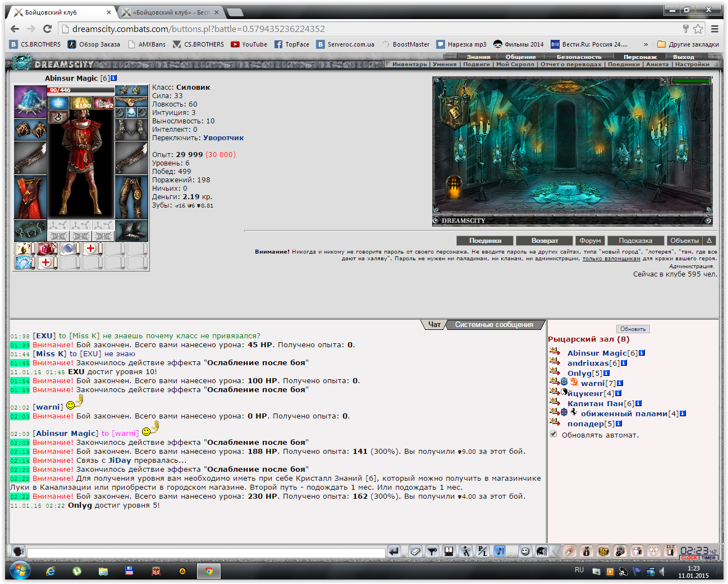Switch to Системные сообщения tab
The width and height of the screenshot is (728, 584).
(494, 325)
